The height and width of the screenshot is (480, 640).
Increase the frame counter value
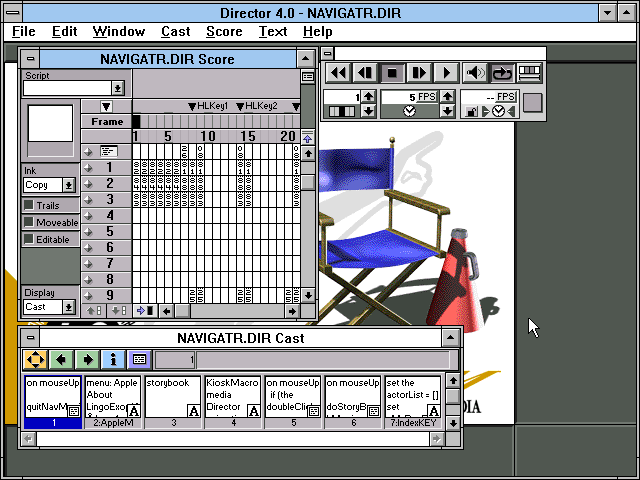(369, 97)
